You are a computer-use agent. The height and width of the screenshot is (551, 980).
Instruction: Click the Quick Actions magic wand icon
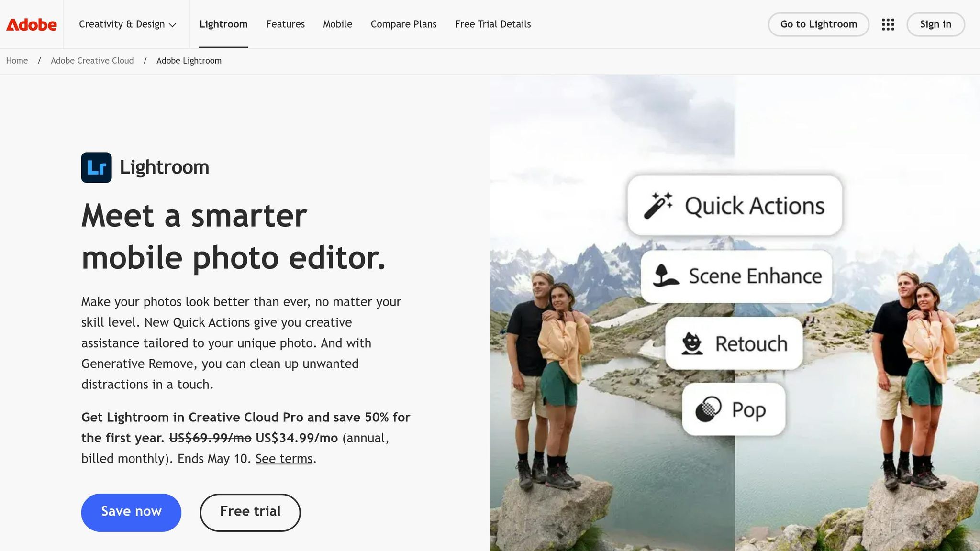click(658, 206)
